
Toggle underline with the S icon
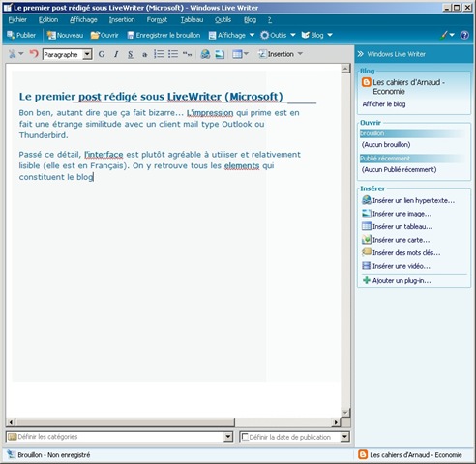131,54
